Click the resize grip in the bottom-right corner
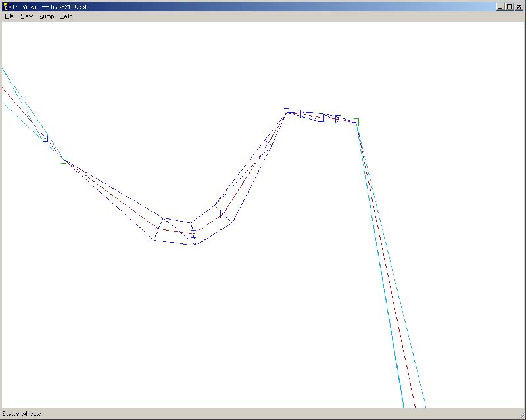The image size is (526, 420). pos(520,415)
